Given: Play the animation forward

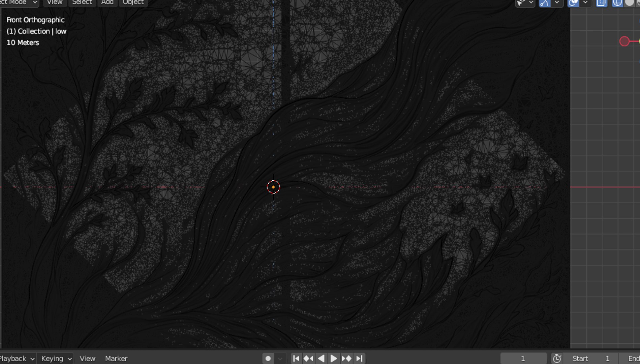Looking at the screenshot, I should [x=333, y=358].
